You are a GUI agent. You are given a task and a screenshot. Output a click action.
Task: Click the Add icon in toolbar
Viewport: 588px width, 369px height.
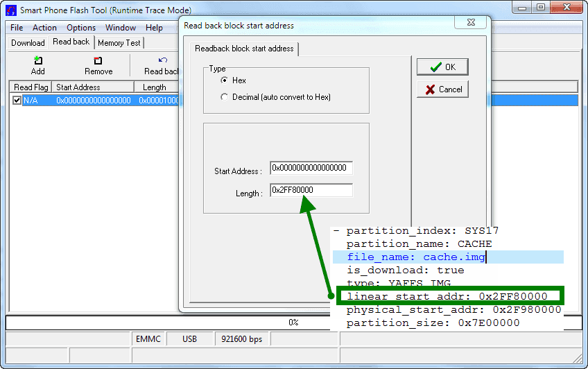(x=38, y=60)
